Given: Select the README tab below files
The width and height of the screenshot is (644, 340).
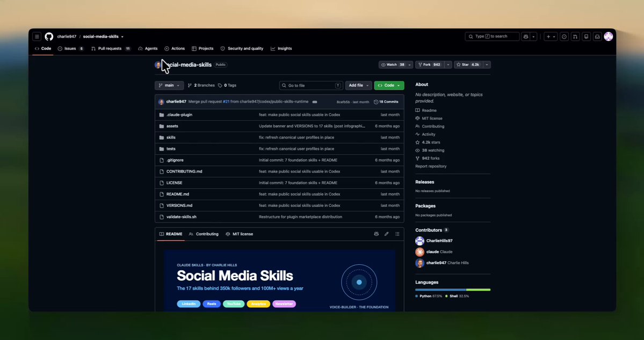Looking at the screenshot, I should 171,234.
